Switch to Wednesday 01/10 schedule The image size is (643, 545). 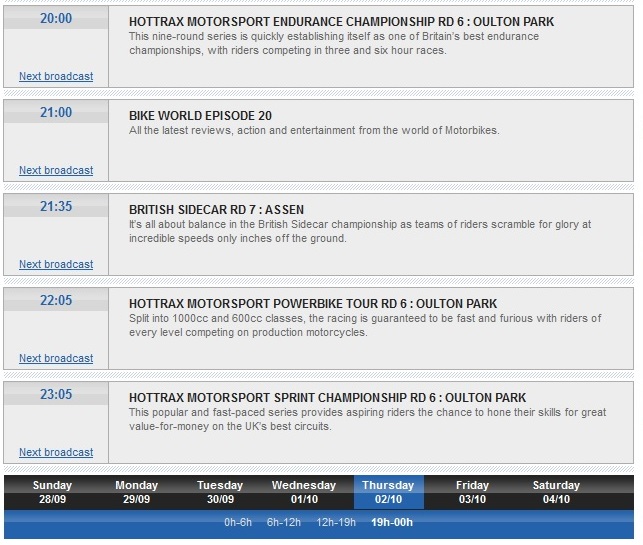point(304,492)
